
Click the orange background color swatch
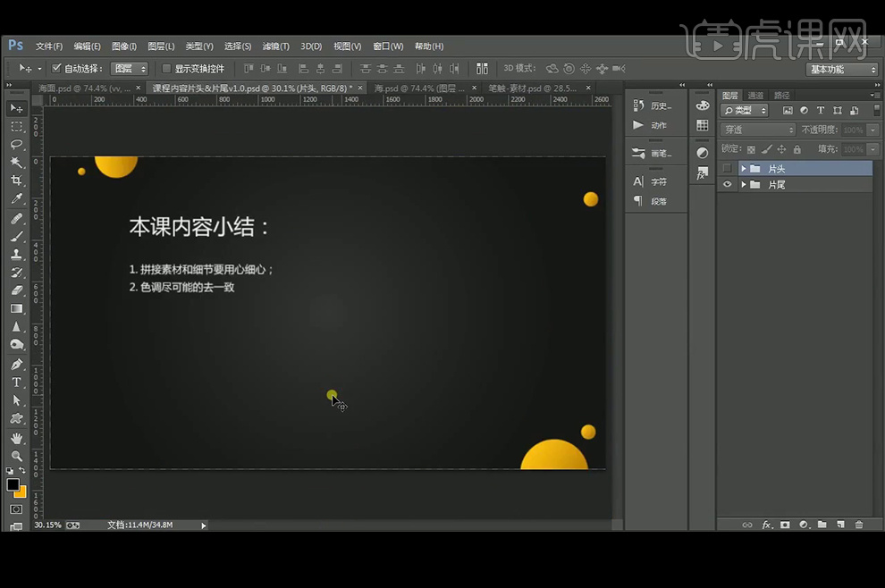(21, 492)
